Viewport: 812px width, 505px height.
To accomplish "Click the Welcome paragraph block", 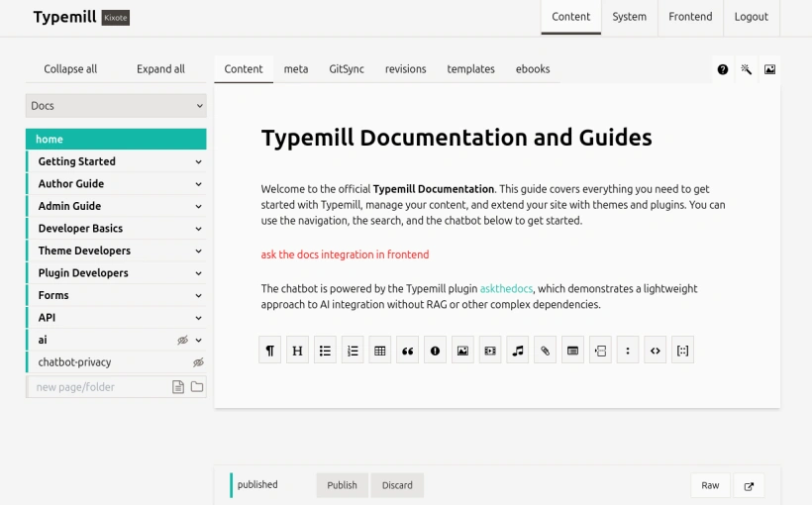I will click(x=493, y=205).
